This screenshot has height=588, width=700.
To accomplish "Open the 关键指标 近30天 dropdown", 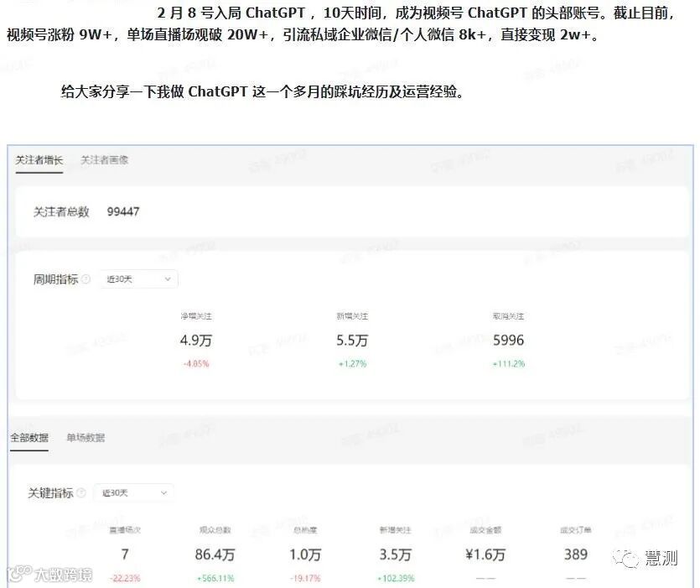I will [x=134, y=493].
